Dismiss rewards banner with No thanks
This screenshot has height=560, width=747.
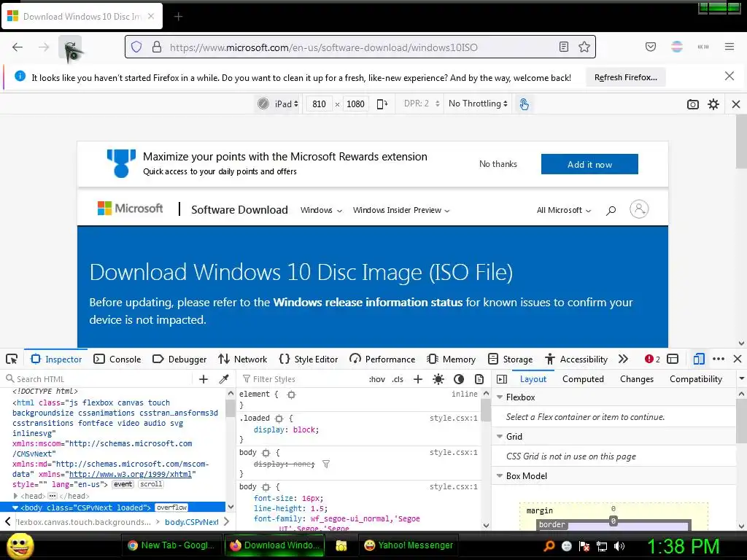[x=498, y=164]
